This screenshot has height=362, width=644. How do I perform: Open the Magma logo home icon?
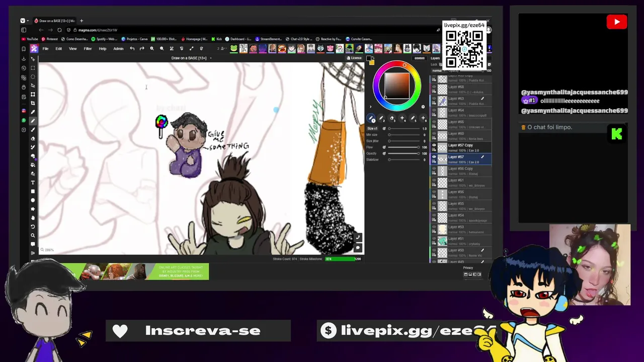point(34,49)
